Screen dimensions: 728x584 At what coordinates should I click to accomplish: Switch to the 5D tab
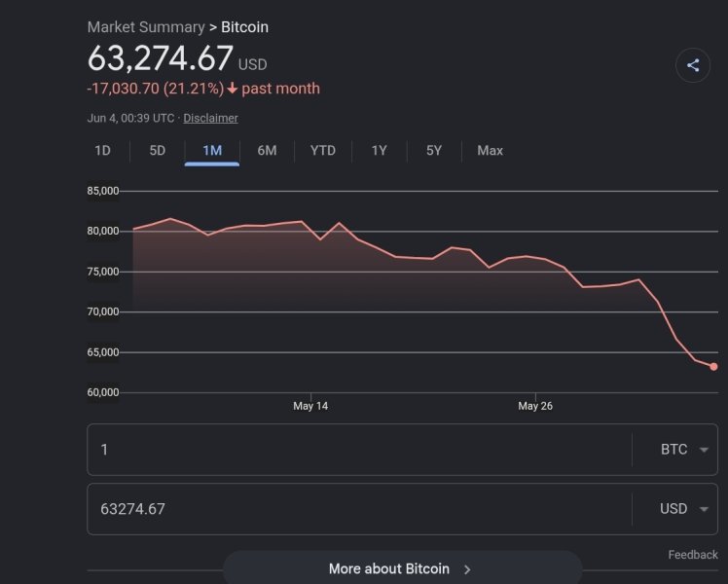[158, 151]
